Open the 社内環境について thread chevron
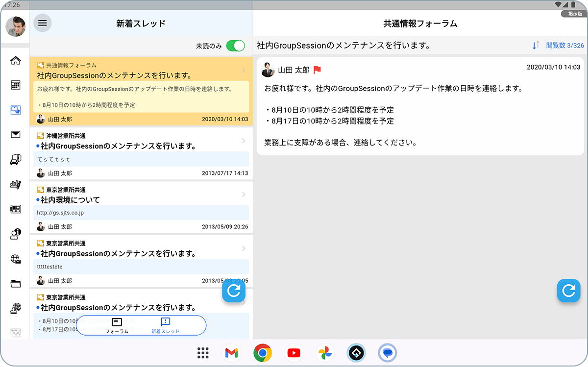The image size is (588, 367). [244, 195]
